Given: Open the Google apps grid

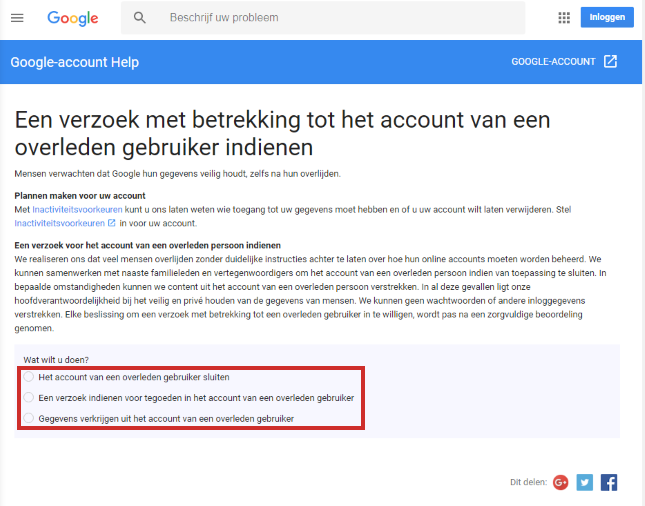Looking at the screenshot, I should click(564, 18).
